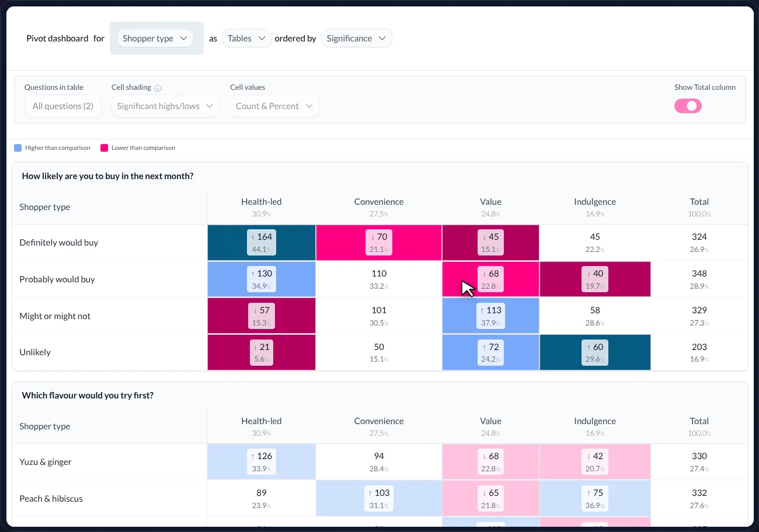Screen dimensions: 759x532
Task: Expand Significant highs/lows shading dropdown
Action: 165,106
